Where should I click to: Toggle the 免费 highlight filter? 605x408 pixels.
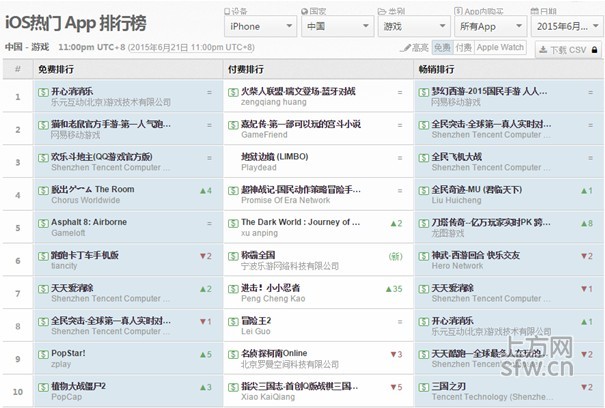coord(441,48)
